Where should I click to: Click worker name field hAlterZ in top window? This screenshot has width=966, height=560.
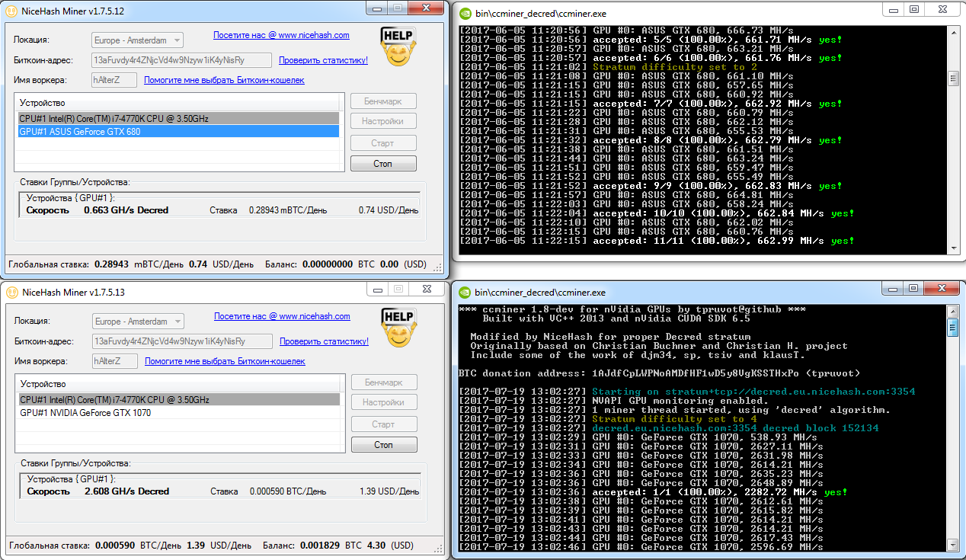click(115, 80)
